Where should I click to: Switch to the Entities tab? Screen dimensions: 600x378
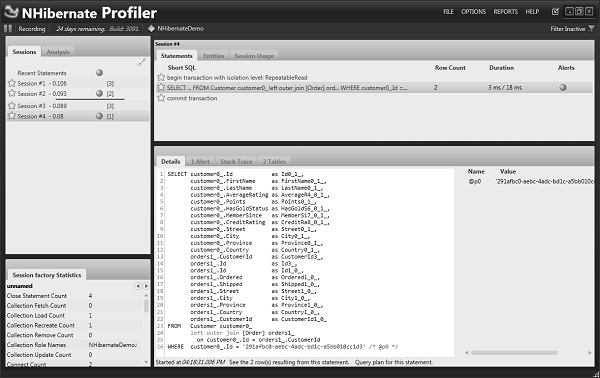[x=214, y=56]
